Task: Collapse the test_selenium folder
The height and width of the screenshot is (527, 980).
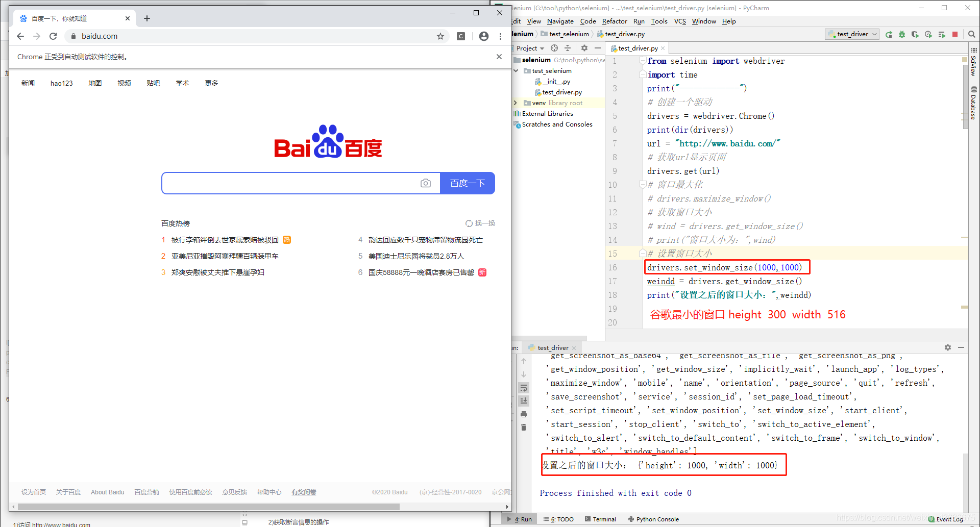Action: 516,71
